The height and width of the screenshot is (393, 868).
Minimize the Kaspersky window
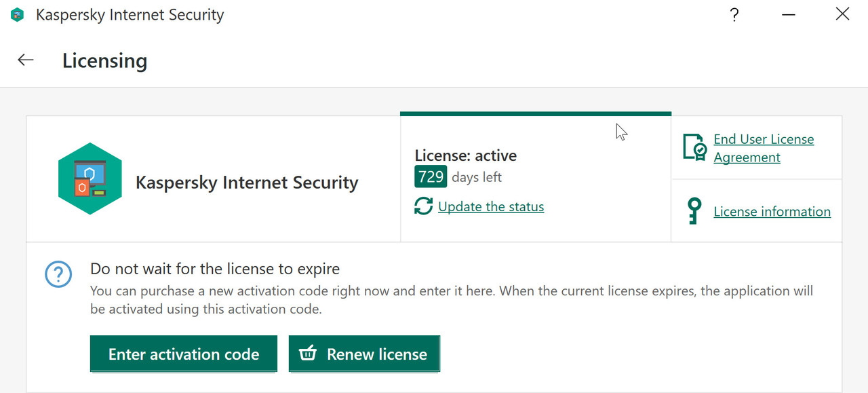click(789, 14)
